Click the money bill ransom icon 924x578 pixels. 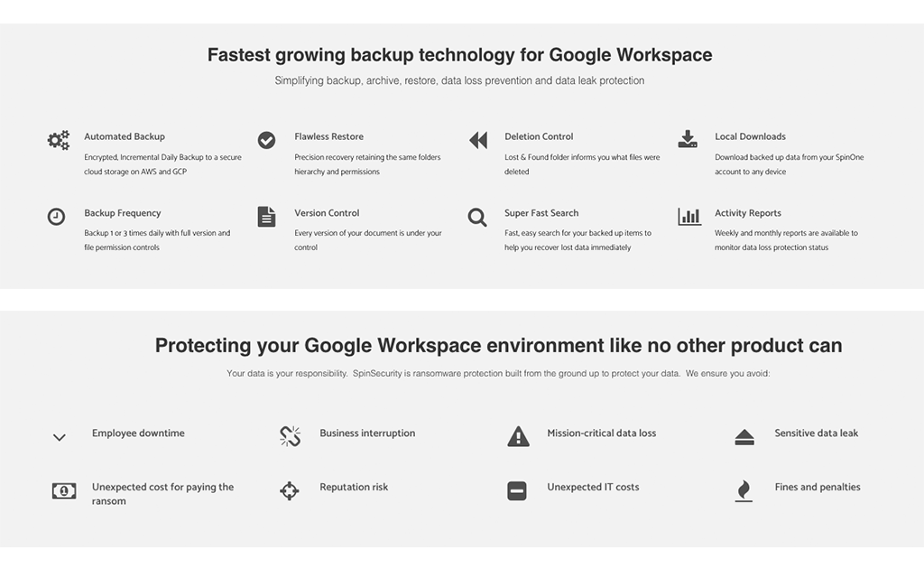coord(64,490)
